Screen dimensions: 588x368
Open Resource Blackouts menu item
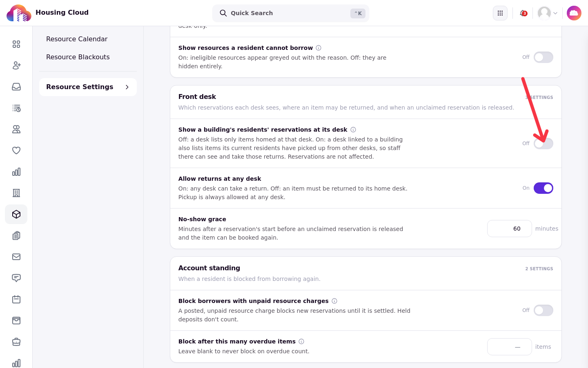tap(78, 57)
